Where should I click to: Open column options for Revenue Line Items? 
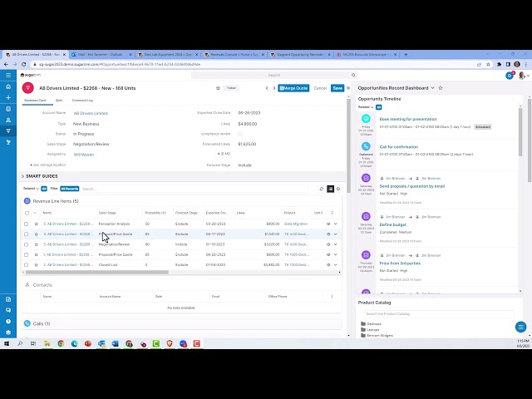click(x=332, y=213)
